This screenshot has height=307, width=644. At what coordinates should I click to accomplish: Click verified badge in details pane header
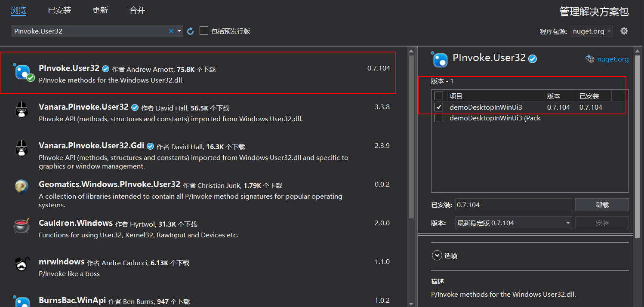[x=533, y=59]
